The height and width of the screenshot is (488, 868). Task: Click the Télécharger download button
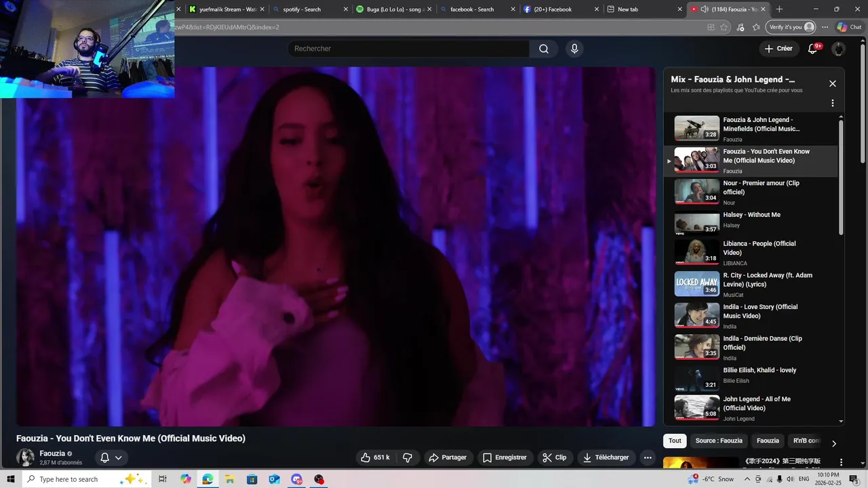tap(606, 457)
